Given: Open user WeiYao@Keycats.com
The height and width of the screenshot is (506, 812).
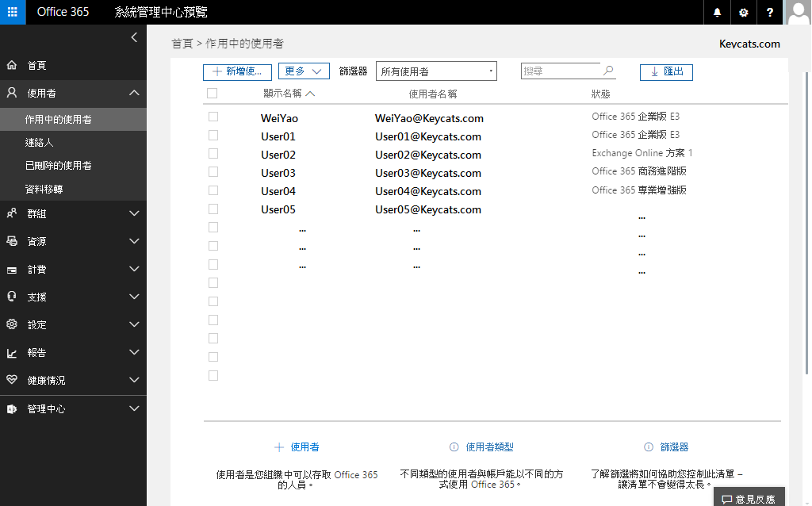Looking at the screenshot, I should coord(429,118).
